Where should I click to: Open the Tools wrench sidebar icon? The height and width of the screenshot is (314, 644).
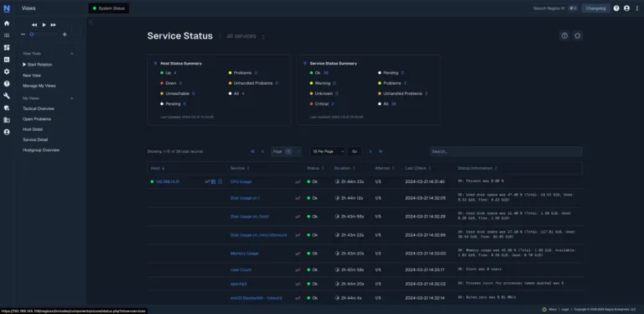tap(7, 96)
